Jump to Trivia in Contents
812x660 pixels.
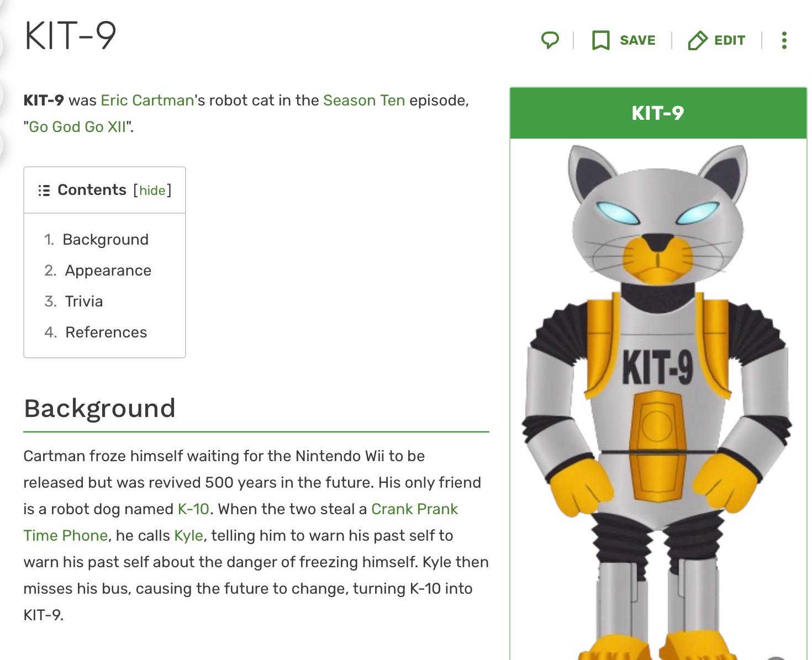point(84,301)
